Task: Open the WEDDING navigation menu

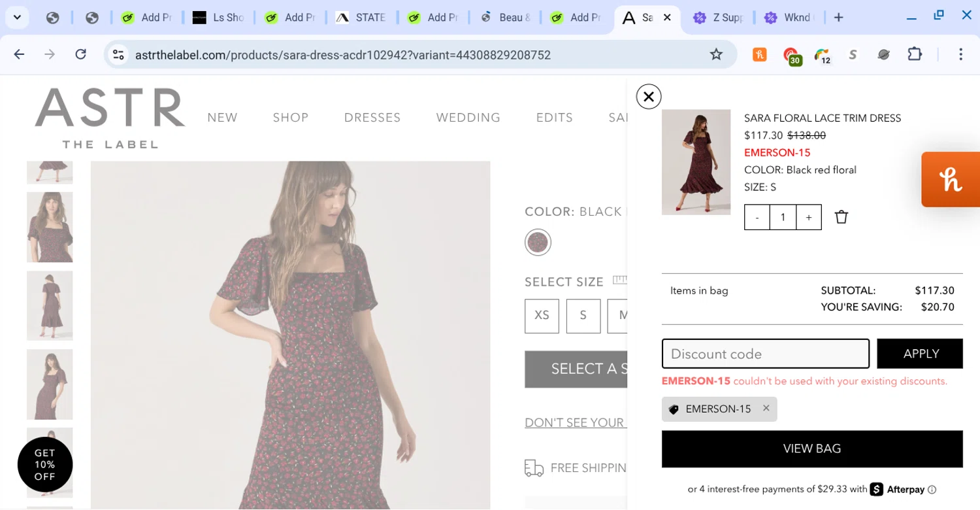Action: coord(468,118)
